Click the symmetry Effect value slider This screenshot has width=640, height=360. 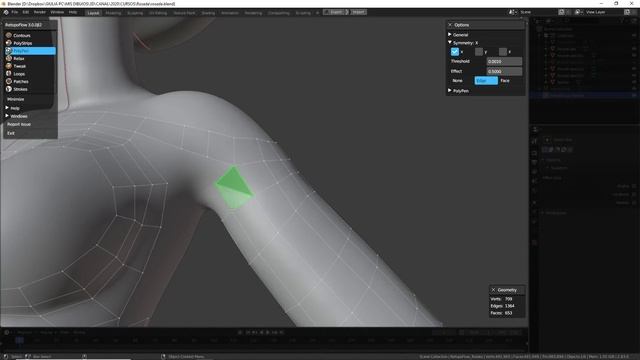click(x=504, y=71)
